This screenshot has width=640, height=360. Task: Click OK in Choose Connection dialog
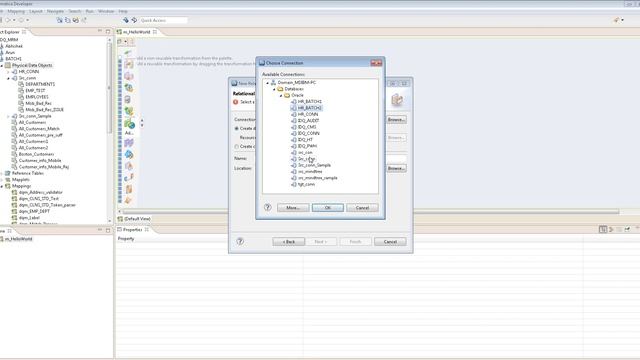click(x=328, y=208)
